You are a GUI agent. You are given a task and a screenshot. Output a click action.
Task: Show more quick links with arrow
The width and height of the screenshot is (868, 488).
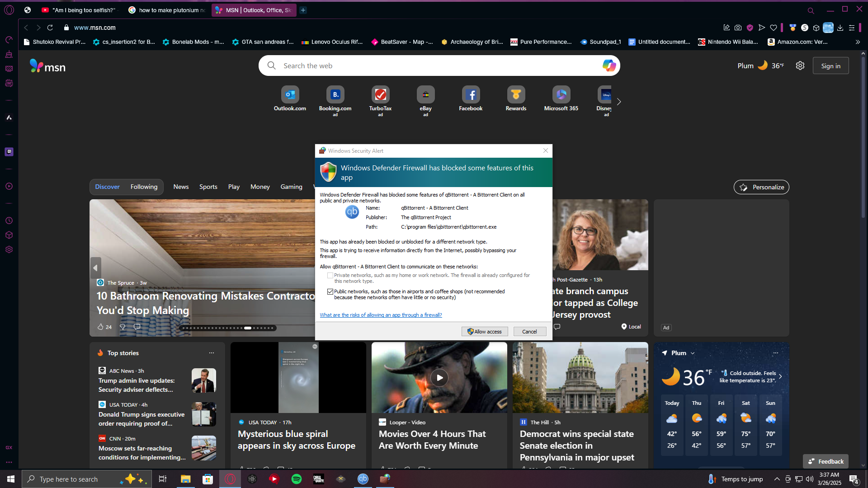pos(619,102)
